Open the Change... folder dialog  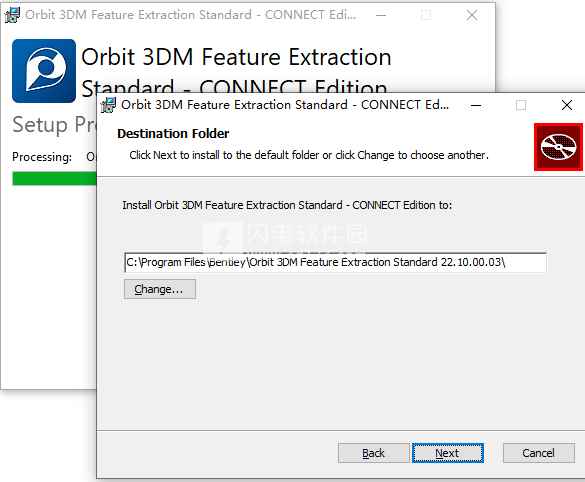[160, 289]
